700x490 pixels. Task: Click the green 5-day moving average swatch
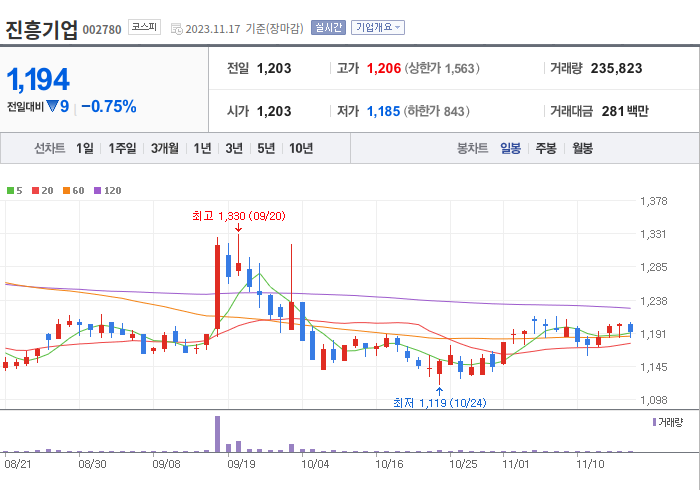10,191
